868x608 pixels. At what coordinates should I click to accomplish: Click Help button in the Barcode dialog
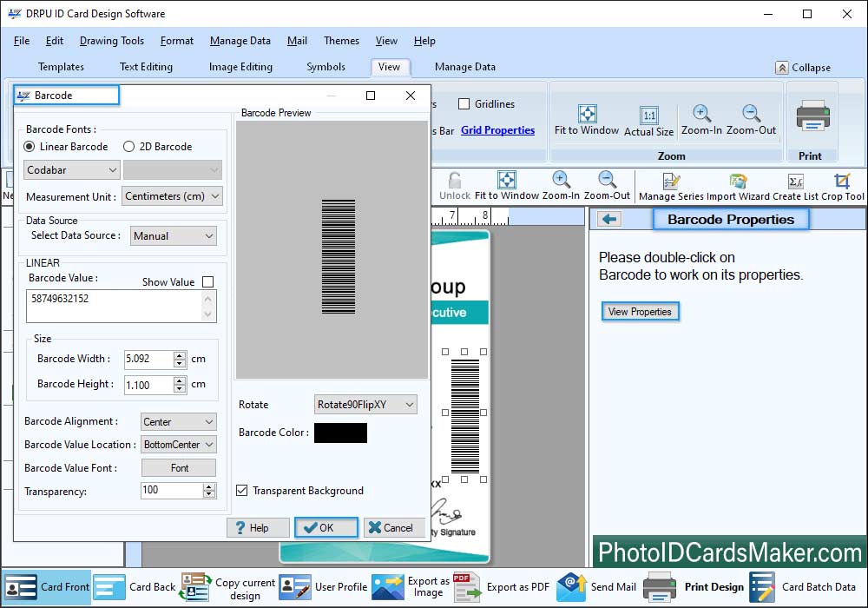258,528
